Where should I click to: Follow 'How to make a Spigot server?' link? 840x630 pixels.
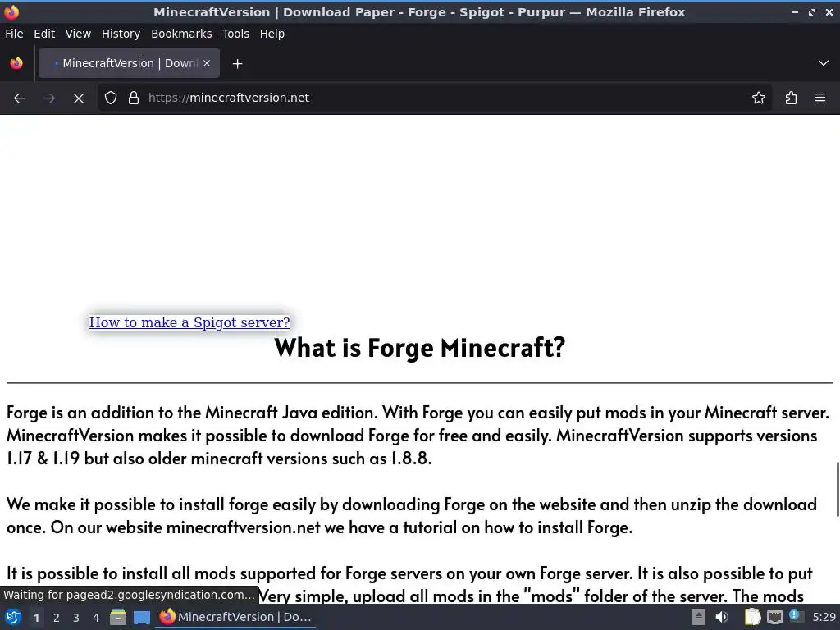(x=189, y=322)
